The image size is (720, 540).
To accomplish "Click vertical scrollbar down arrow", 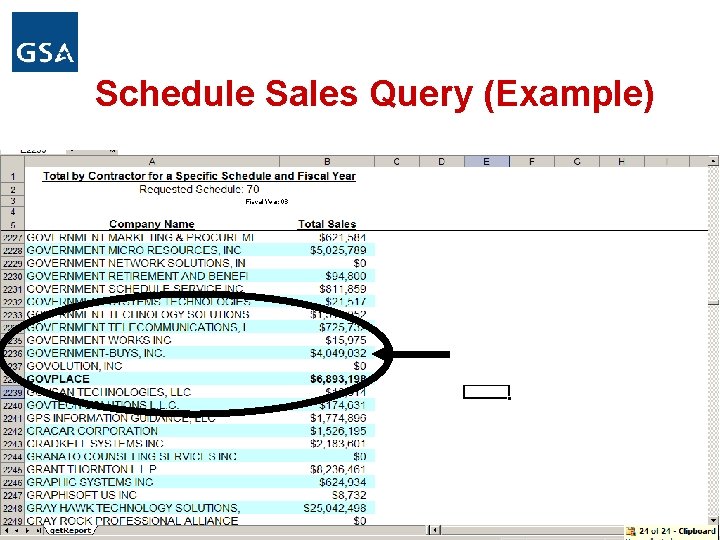I will [x=713, y=520].
